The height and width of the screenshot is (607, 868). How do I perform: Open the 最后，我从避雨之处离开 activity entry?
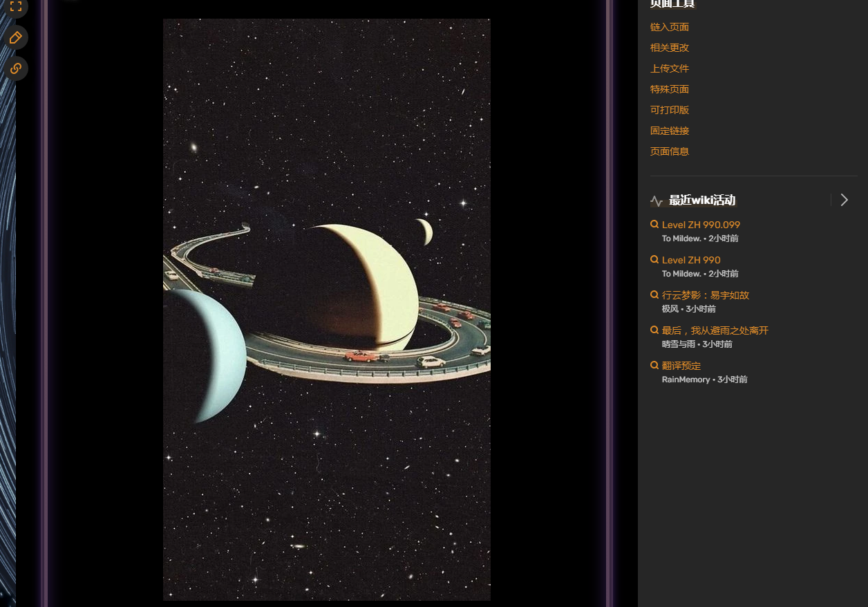pos(715,330)
